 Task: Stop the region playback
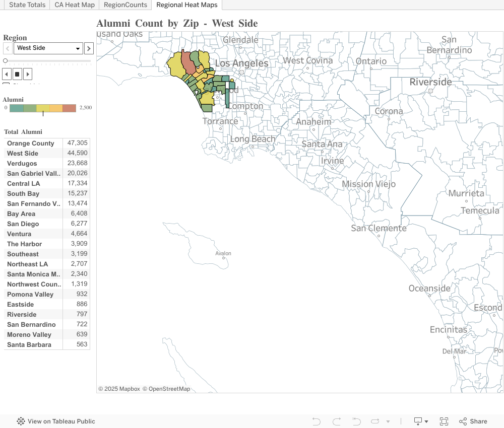17,74
